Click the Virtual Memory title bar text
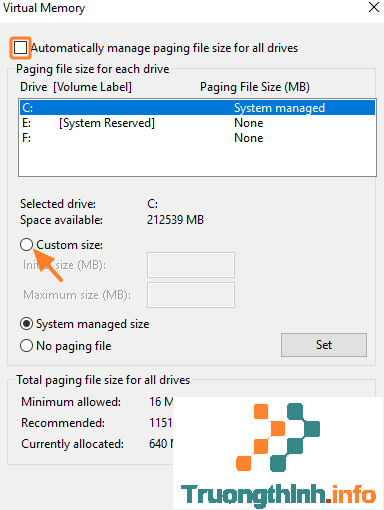384x510 pixels. pos(44,8)
